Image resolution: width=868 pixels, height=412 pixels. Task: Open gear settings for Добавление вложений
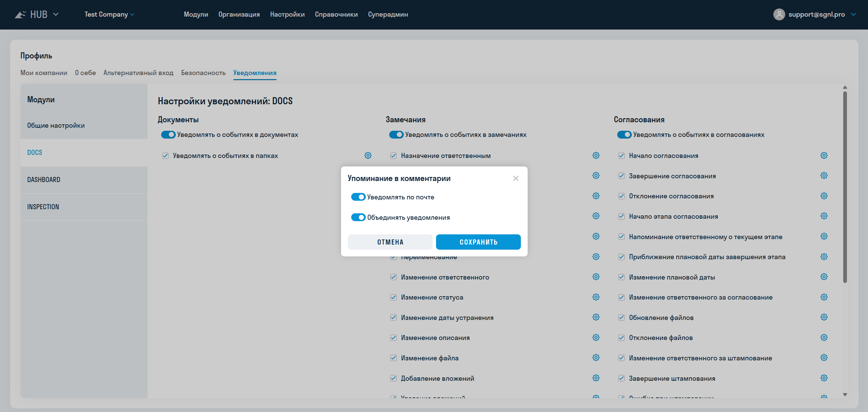click(596, 378)
